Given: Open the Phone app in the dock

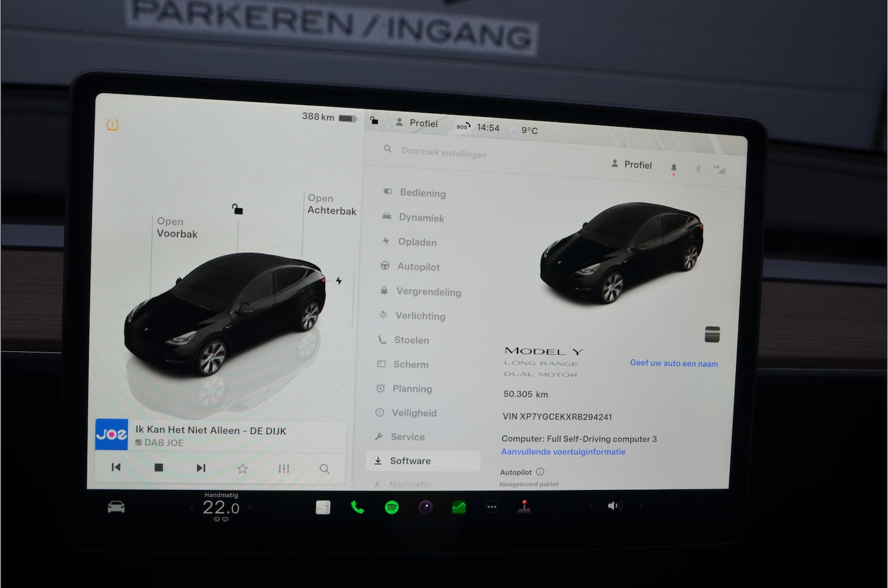Looking at the screenshot, I should (357, 507).
